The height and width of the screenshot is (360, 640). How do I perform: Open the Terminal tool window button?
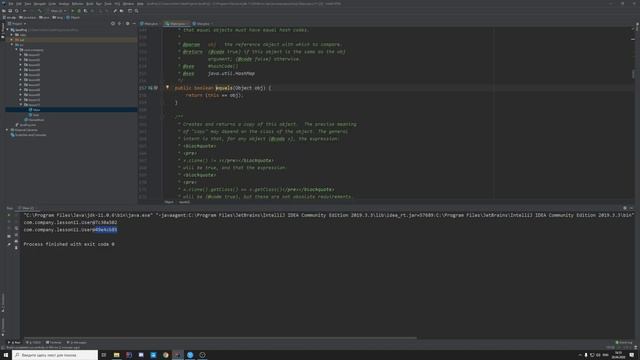(x=53, y=342)
